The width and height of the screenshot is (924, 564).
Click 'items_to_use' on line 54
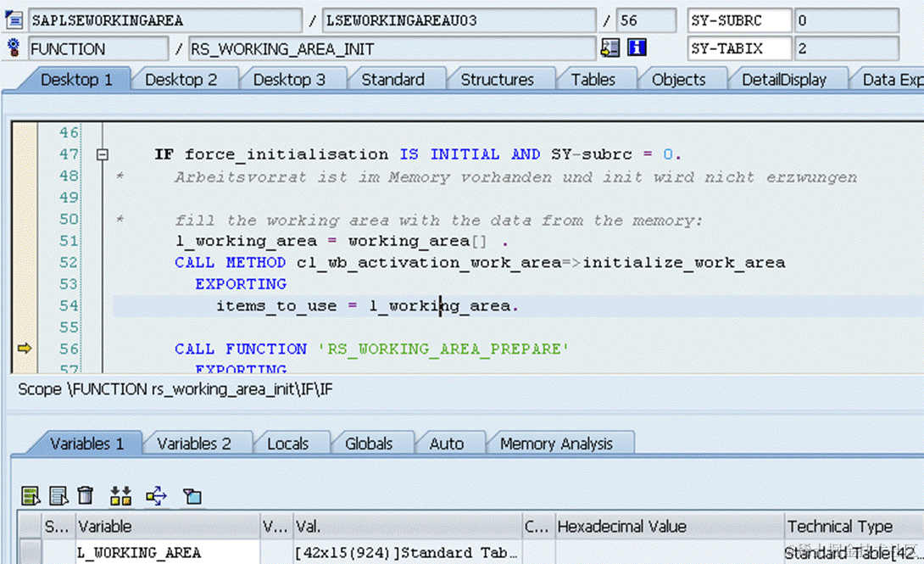[x=276, y=306]
